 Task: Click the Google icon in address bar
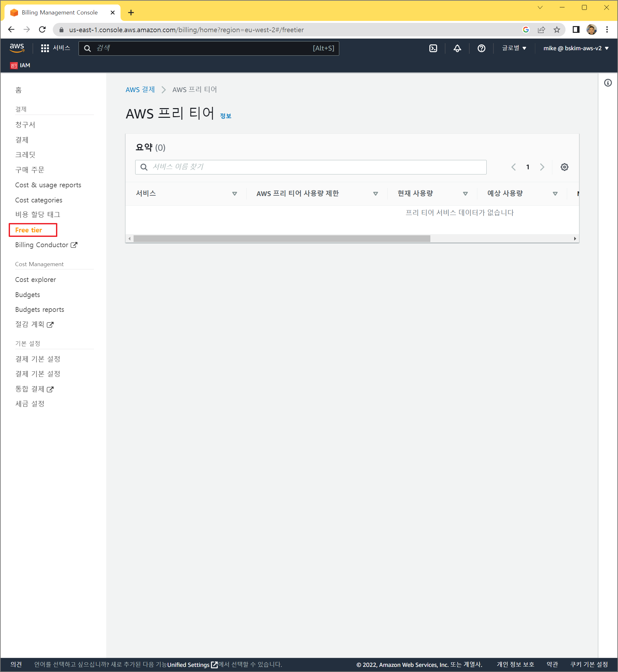[x=526, y=30]
